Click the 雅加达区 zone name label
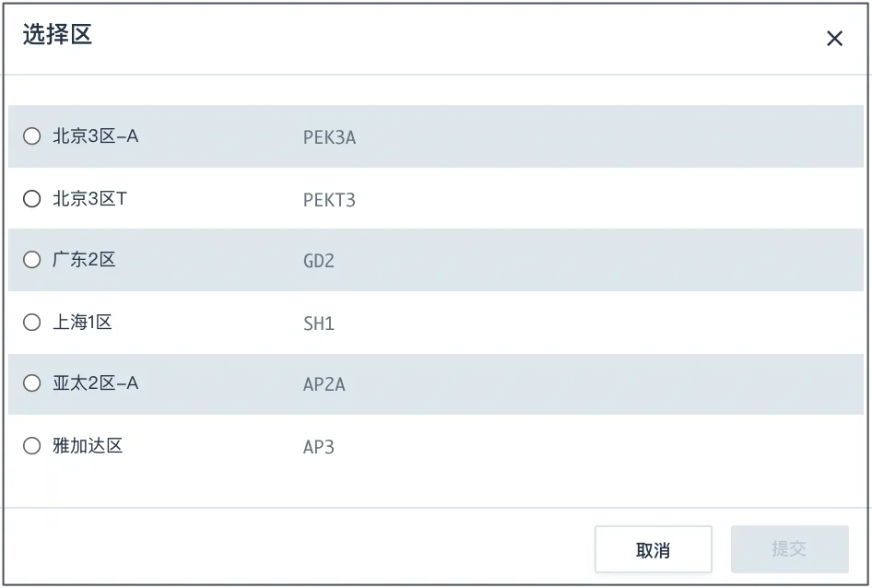The width and height of the screenshot is (872, 588). [x=88, y=446]
